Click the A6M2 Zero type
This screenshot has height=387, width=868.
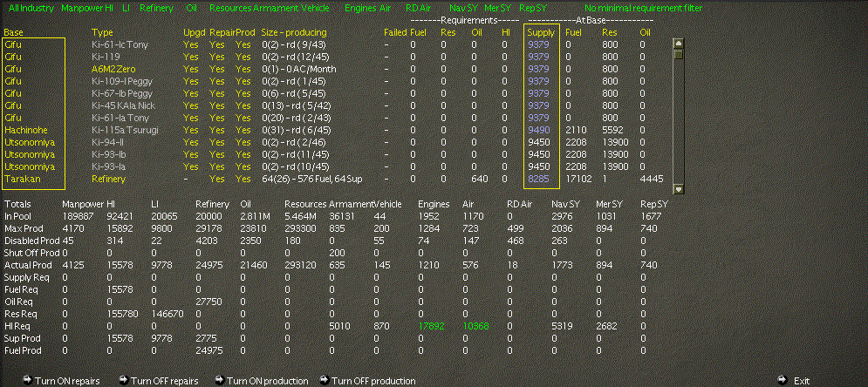point(113,69)
